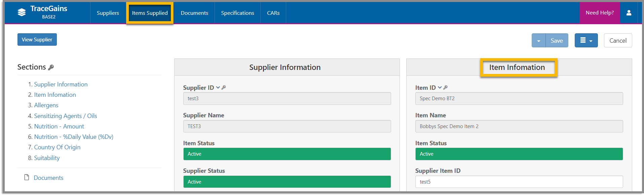Click the key icon next to Supplier ID
Image resolution: width=644 pixels, height=196 pixels.
pyautogui.click(x=224, y=87)
